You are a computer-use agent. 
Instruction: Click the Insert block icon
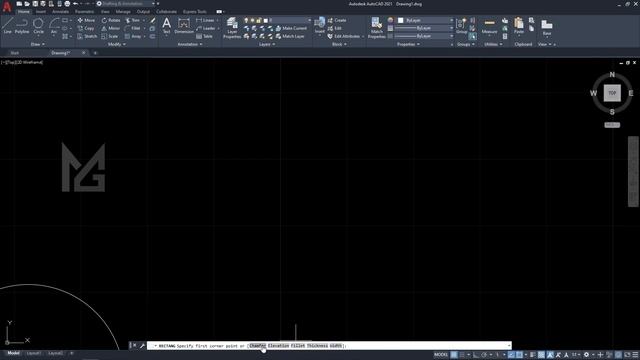320,25
